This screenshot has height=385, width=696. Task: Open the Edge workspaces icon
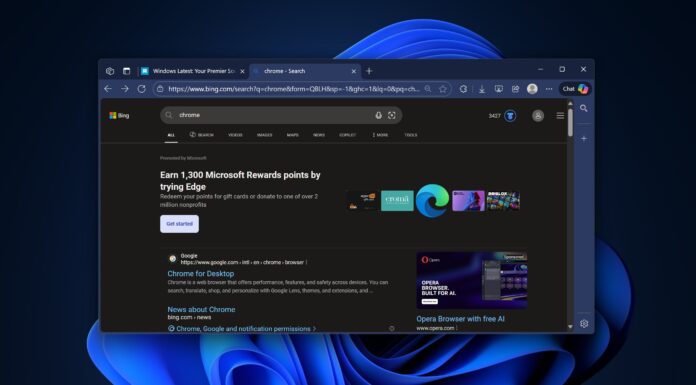(x=110, y=71)
